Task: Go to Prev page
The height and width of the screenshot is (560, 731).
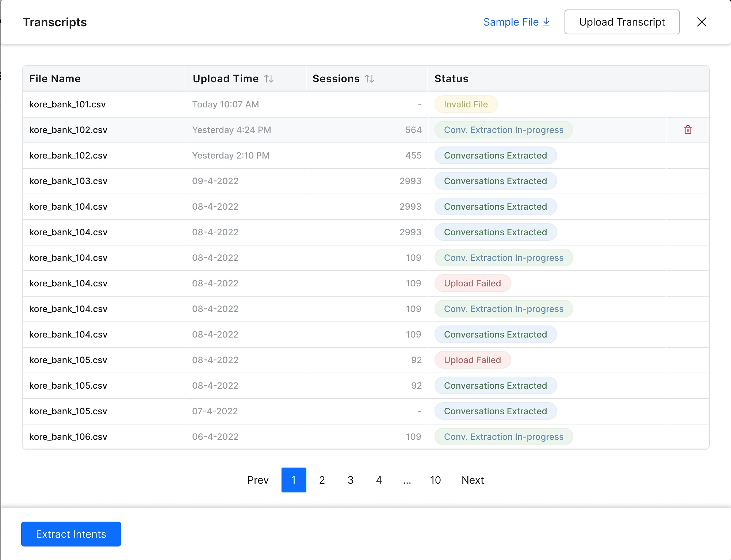Action: (x=258, y=480)
